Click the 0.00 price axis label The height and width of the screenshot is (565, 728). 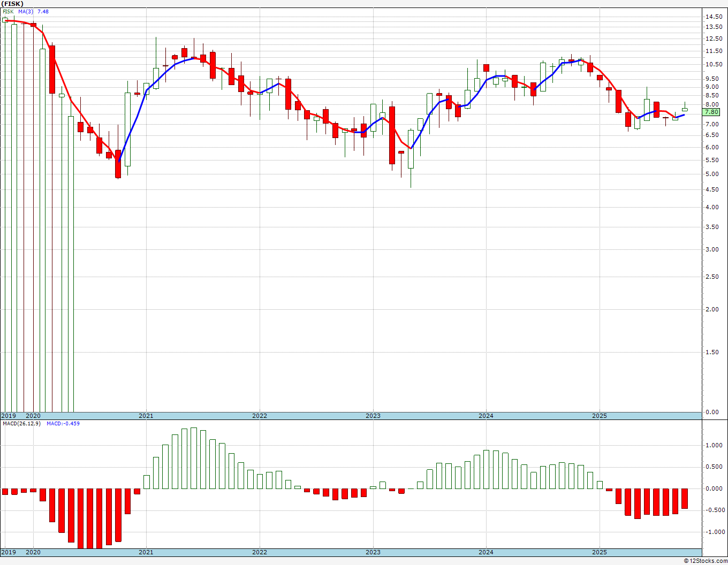[711, 412]
